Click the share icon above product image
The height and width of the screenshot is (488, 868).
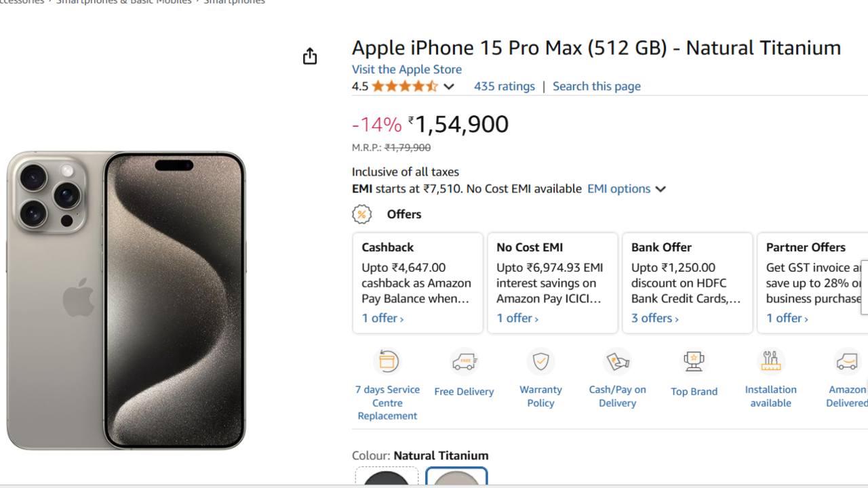(310, 56)
